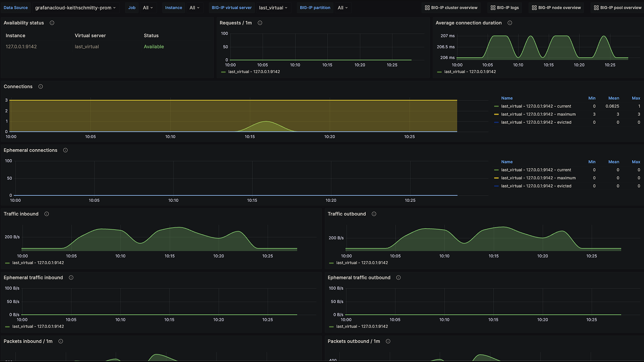
Task: Expand the last_virtual virtual server dropdown
Action: click(x=273, y=8)
